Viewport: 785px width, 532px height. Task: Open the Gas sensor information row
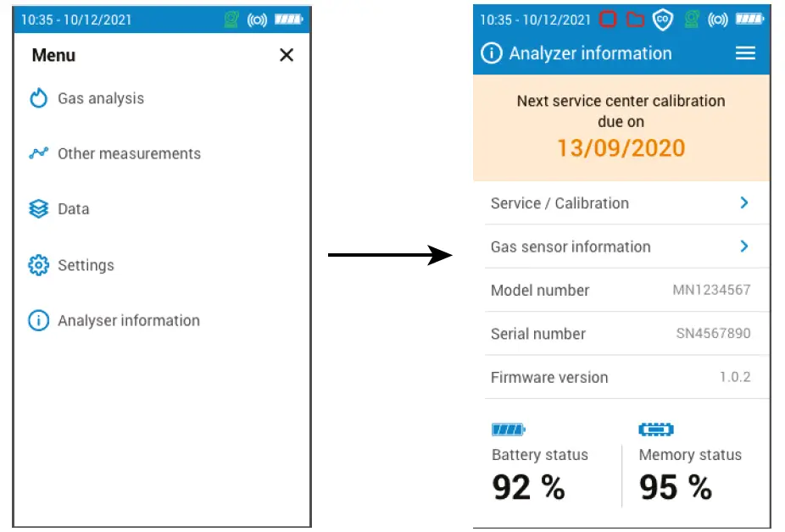(571, 247)
